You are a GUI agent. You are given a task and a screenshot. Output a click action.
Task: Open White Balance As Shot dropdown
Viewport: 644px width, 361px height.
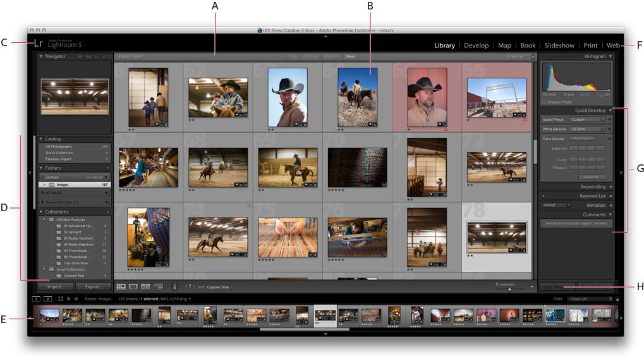click(587, 129)
